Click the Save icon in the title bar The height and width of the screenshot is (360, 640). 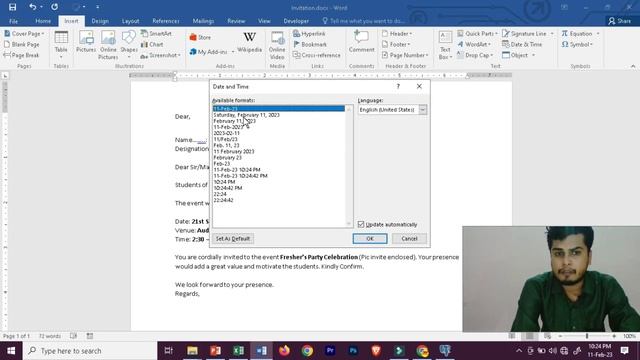12,7
